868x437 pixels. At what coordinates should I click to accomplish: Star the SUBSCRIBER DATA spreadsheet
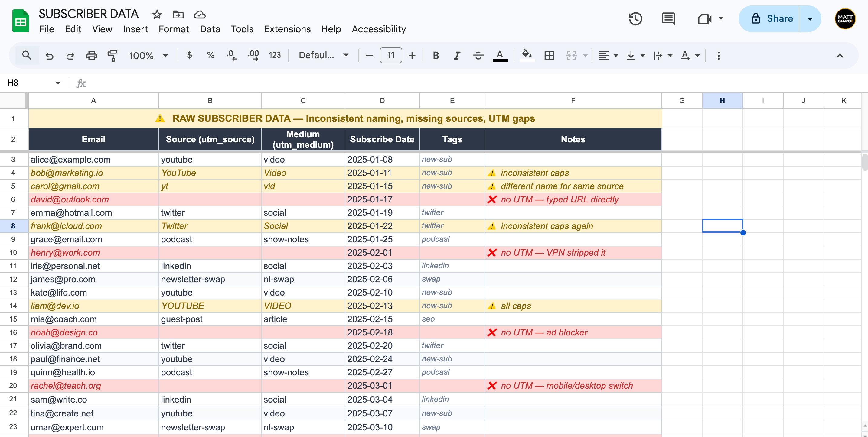coord(156,15)
